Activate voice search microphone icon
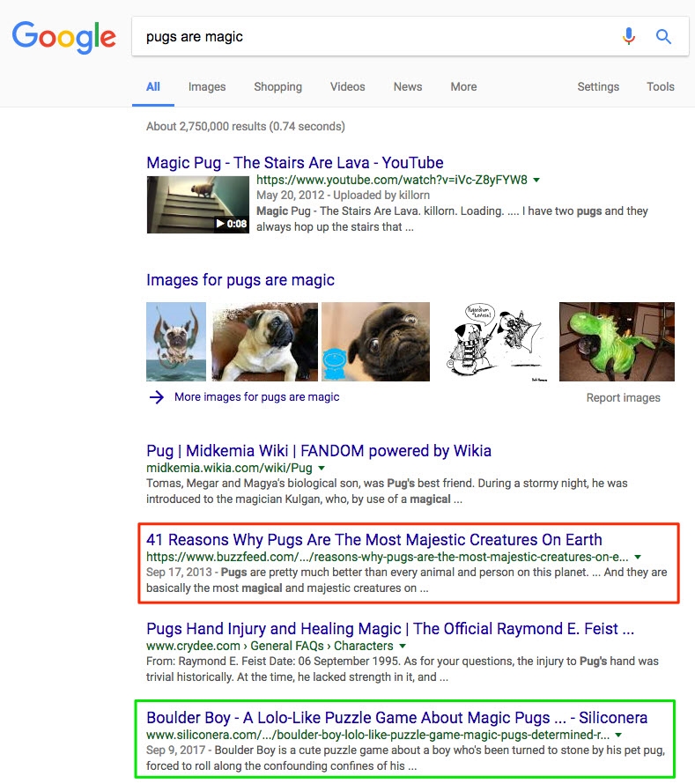The height and width of the screenshot is (784, 695). (x=628, y=36)
